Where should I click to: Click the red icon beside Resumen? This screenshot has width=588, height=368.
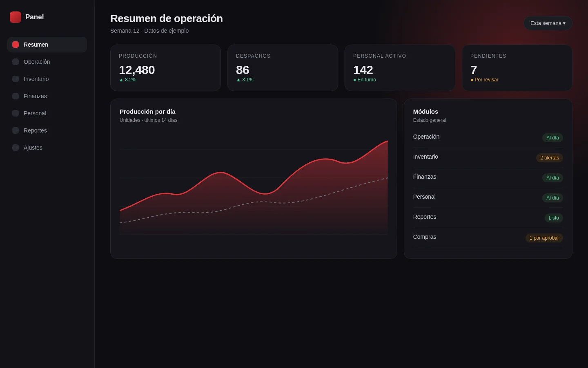[x=16, y=45]
